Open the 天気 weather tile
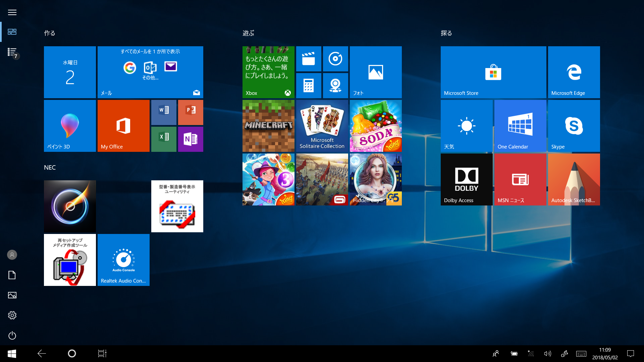Screen dimensions: 644x362 point(467,126)
